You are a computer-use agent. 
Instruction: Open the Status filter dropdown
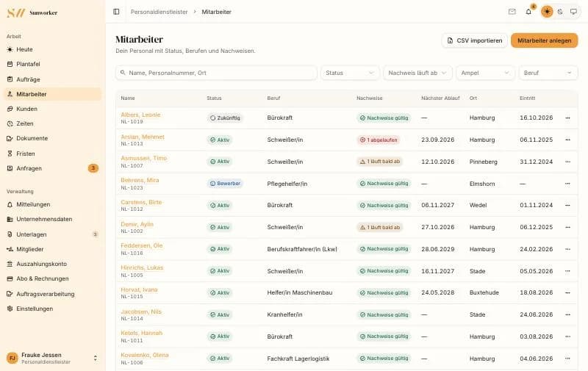[350, 73]
